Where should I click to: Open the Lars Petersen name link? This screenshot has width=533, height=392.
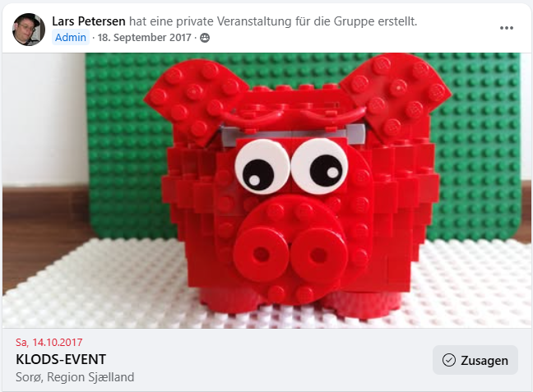pyautogui.click(x=88, y=21)
